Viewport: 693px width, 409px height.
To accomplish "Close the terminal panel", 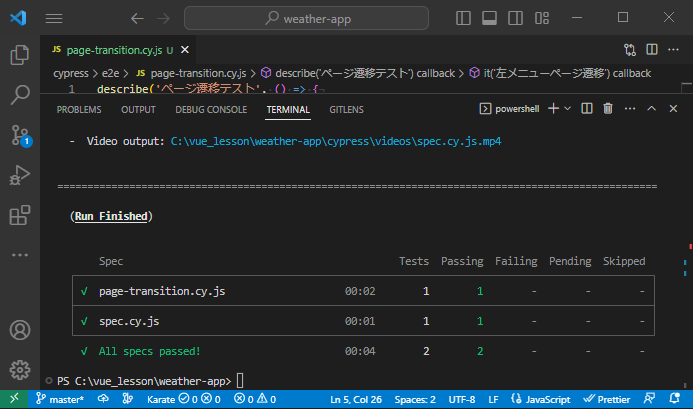I will pos(673,108).
